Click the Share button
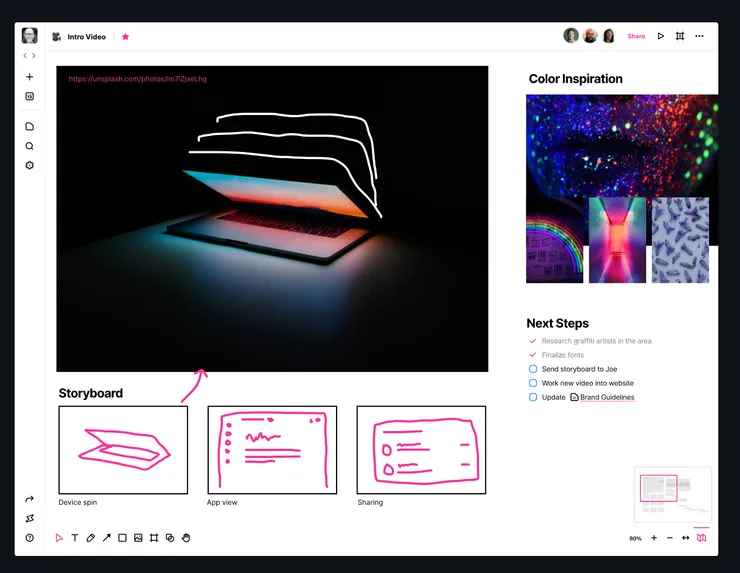 (x=636, y=36)
